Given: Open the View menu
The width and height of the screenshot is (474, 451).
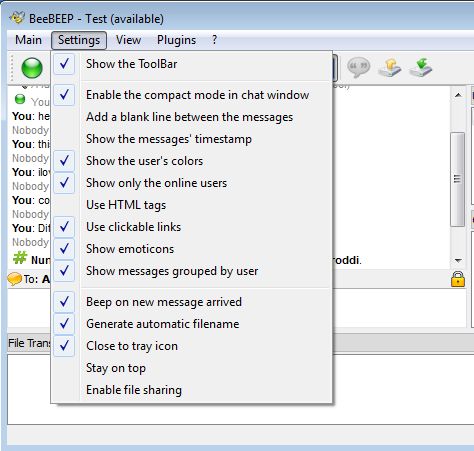Looking at the screenshot, I should [x=128, y=40].
